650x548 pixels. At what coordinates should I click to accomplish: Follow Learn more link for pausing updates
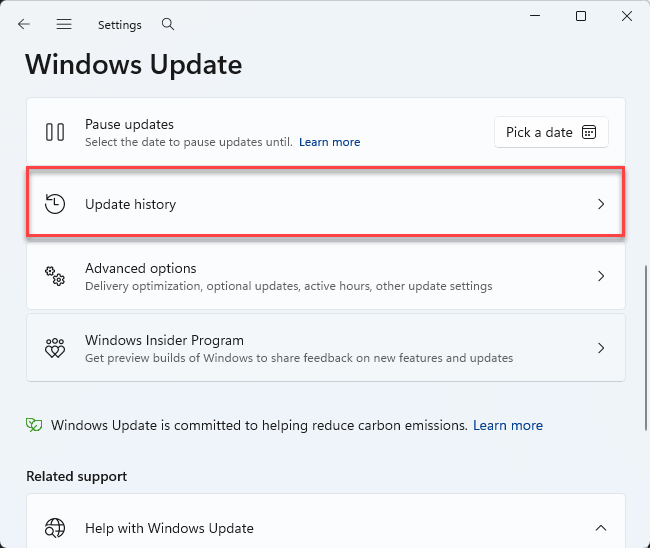point(330,142)
